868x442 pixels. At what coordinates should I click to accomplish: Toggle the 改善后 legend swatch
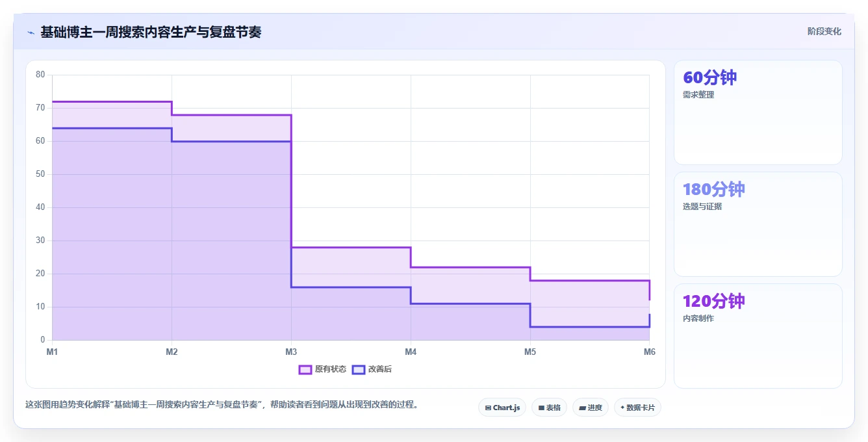359,369
